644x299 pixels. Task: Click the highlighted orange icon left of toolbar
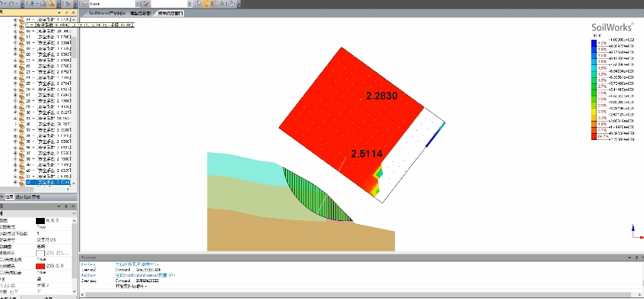(x=51, y=4)
